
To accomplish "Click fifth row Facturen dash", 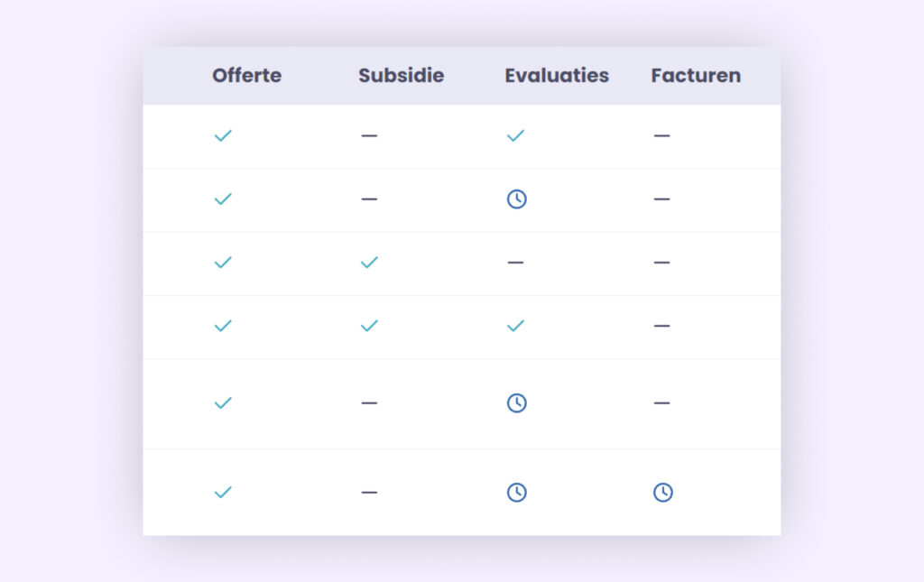I will 661,403.
